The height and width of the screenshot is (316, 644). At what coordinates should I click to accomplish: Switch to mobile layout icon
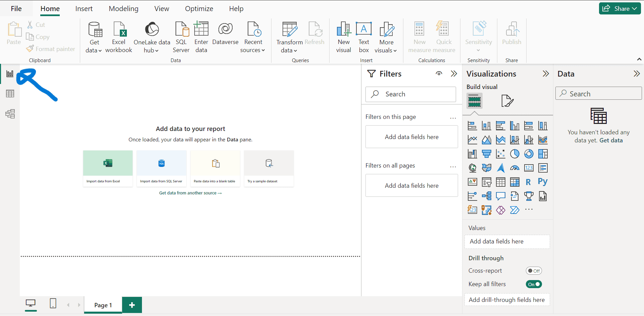(53, 304)
